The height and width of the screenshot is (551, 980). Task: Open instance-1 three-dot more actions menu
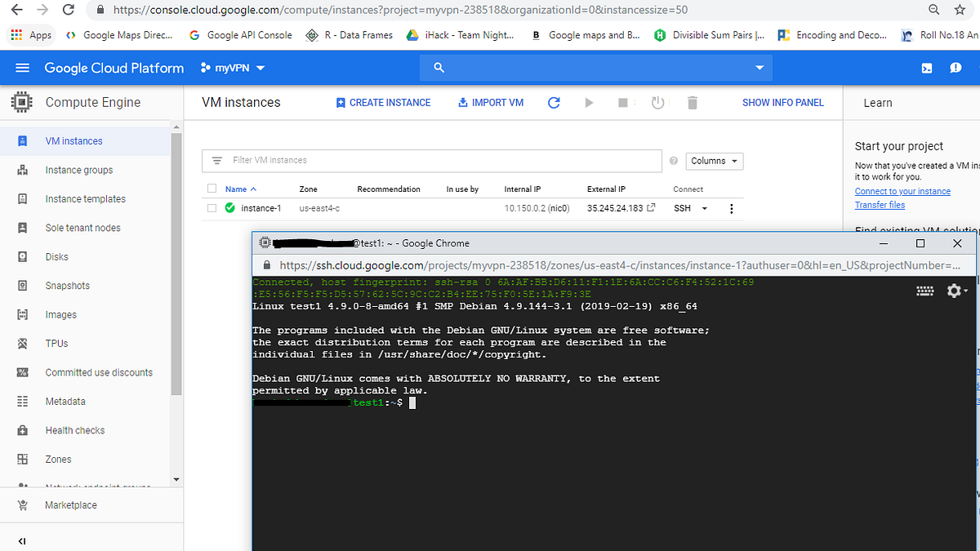point(731,209)
